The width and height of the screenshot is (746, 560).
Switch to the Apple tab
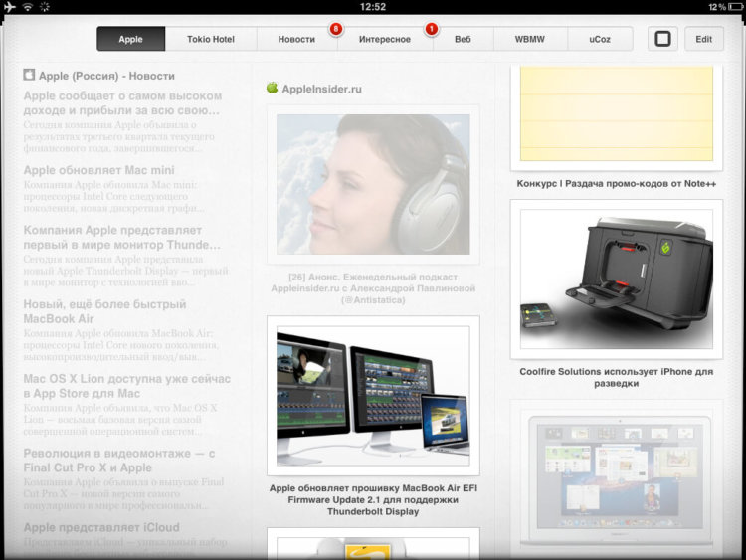tap(131, 39)
